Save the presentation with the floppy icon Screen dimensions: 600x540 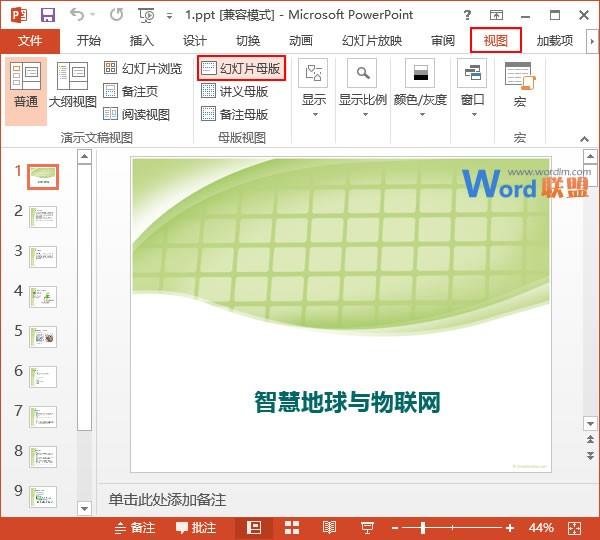[48, 15]
